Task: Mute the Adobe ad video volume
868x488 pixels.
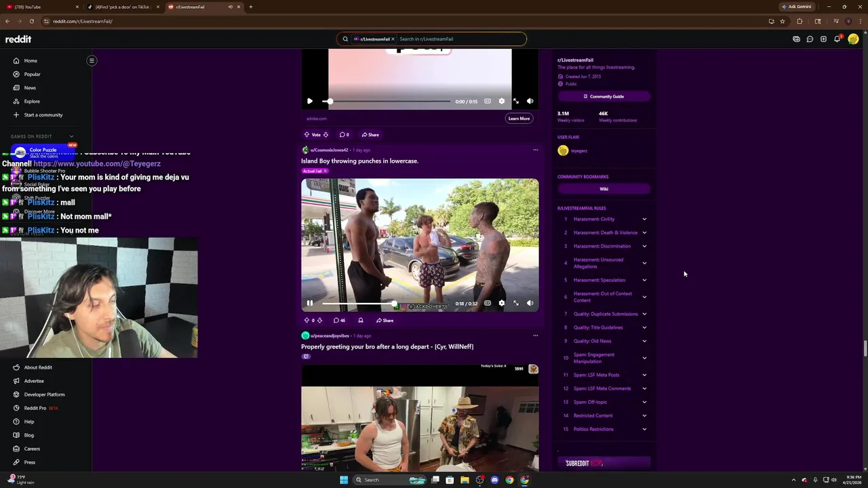Action: pos(530,101)
